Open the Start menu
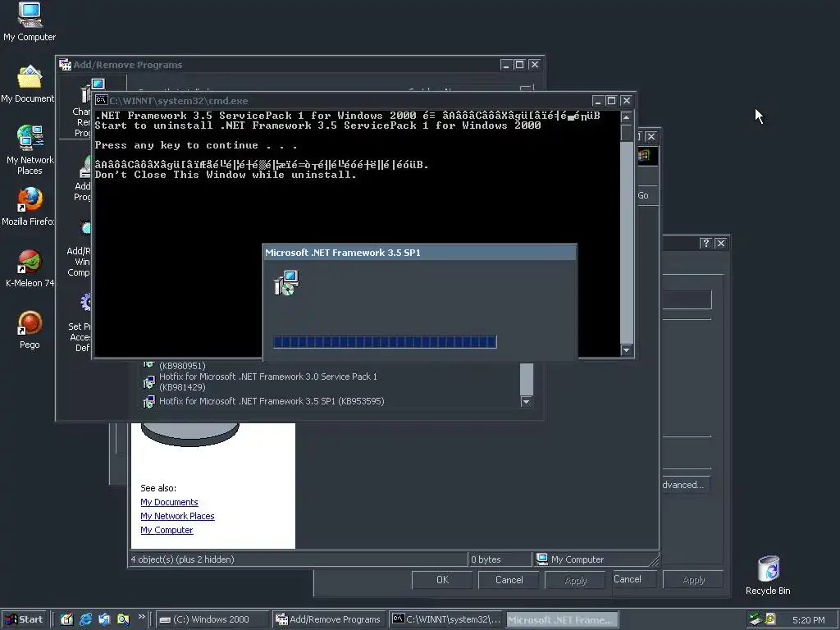 pos(24,619)
